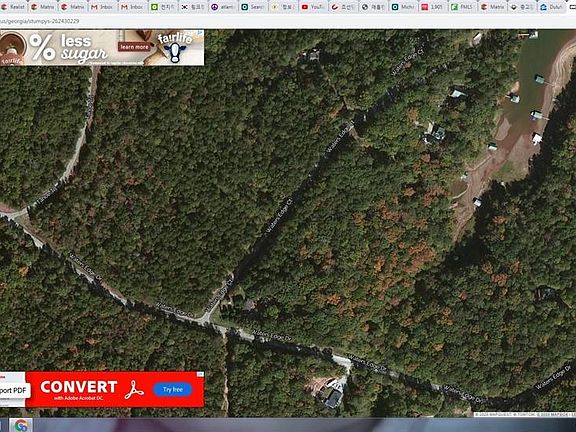This screenshot has height=432, width=576.
Task: Click the map copyright attribution text
Action: 525,414
